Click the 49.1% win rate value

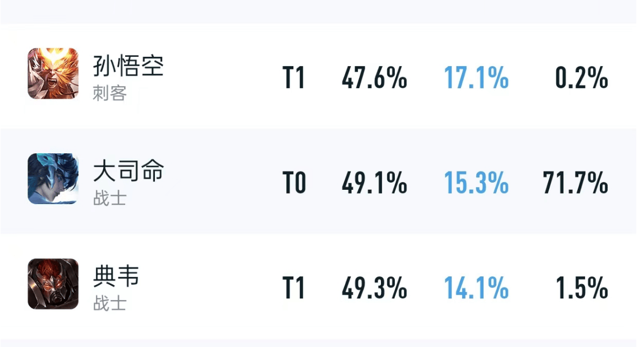[374, 183]
